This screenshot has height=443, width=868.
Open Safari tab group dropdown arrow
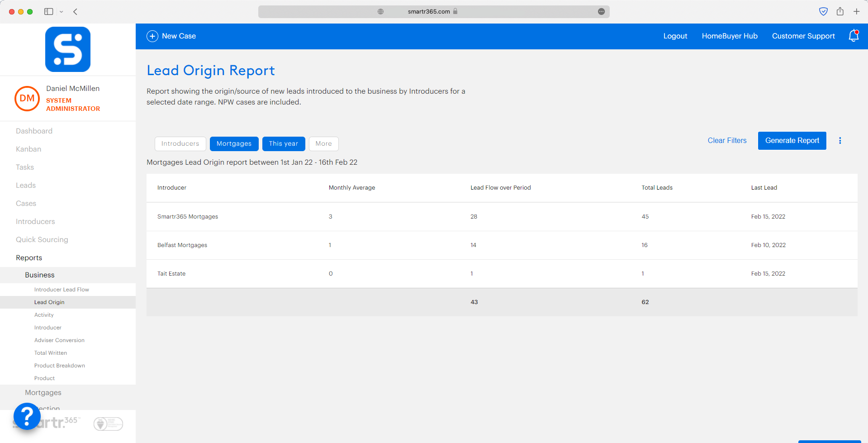pos(62,12)
